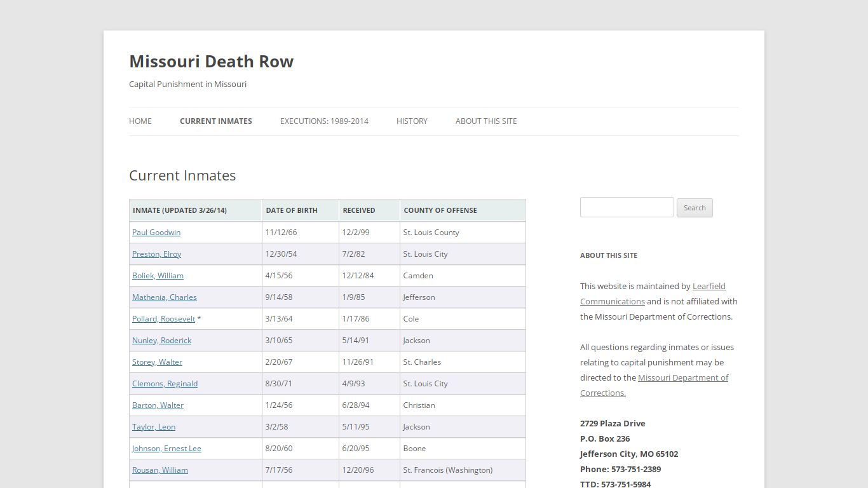The width and height of the screenshot is (868, 488).
Task: Click the COUNTY OF OFFENSE column header
Action: pyautogui.click(x=463, y=210)
